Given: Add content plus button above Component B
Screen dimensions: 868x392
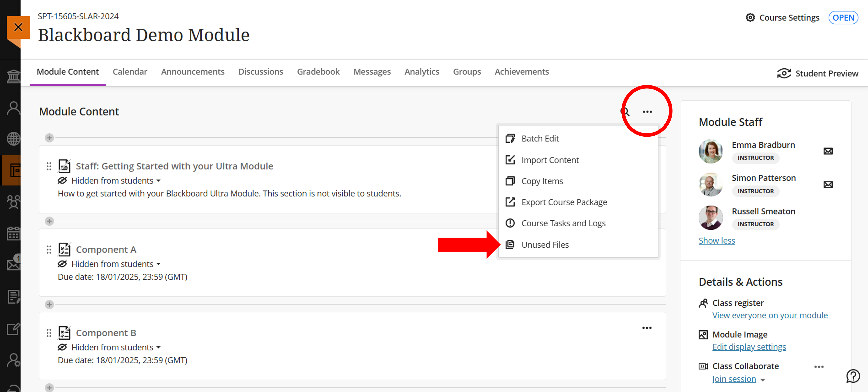Looking at the screenshot, I should tap(49, 304).
